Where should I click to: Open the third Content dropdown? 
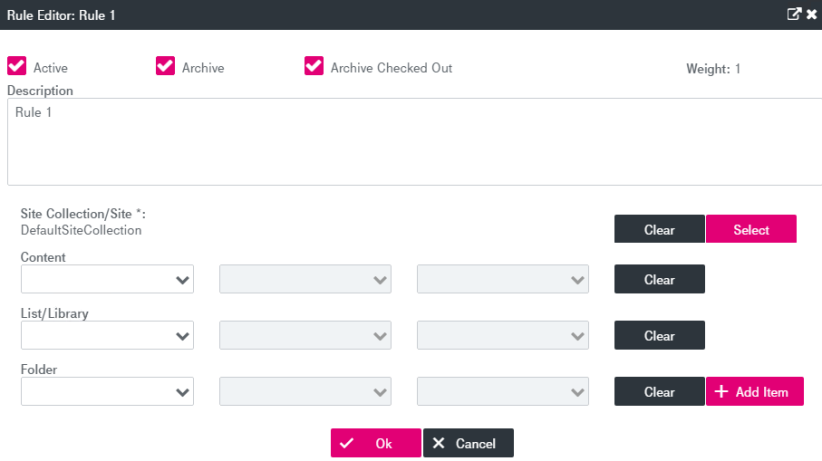click(503, 280)
